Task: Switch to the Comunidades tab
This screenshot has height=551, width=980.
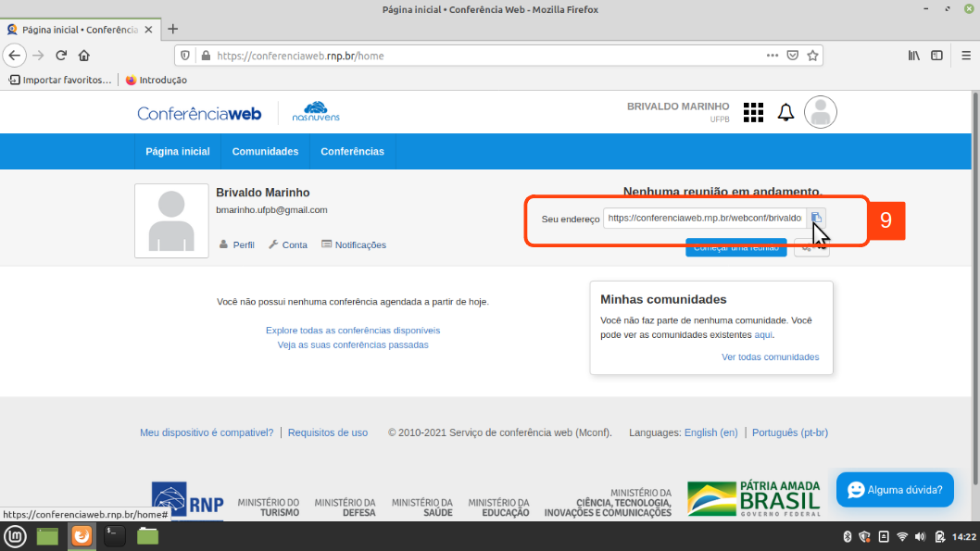Action: [x=264, y=151]
